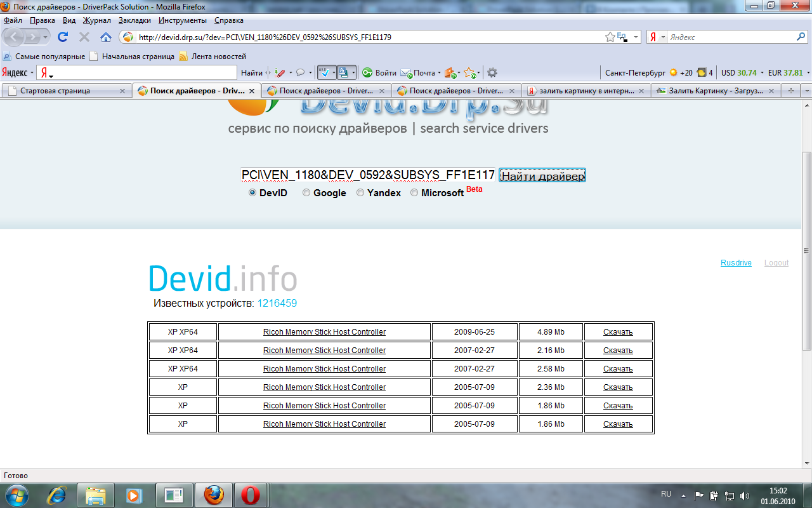This screenshot has height=508, width=812.
Task: Focus the device ID search input field
Action: tap(368, 175)
